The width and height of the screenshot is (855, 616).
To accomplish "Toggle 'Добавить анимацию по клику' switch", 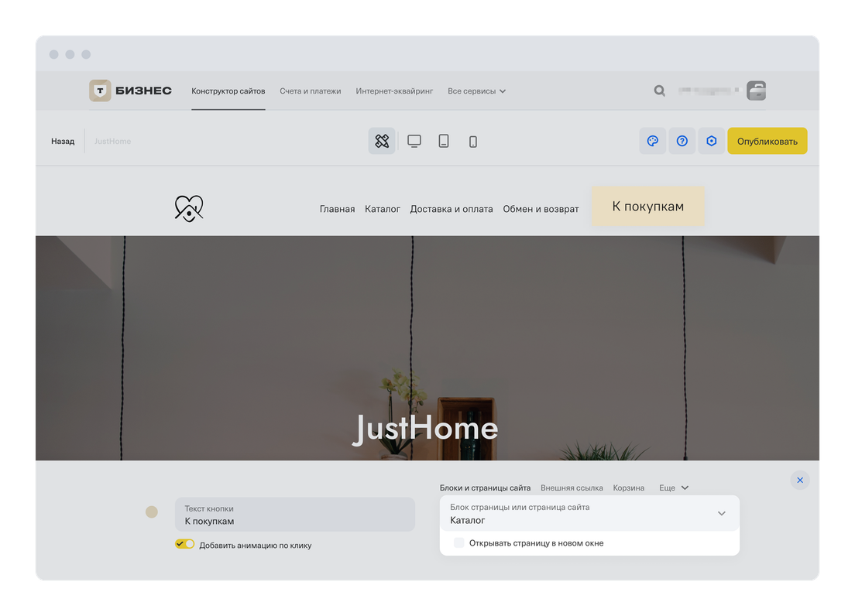I will pyautogui.click(x=184, y=544).
